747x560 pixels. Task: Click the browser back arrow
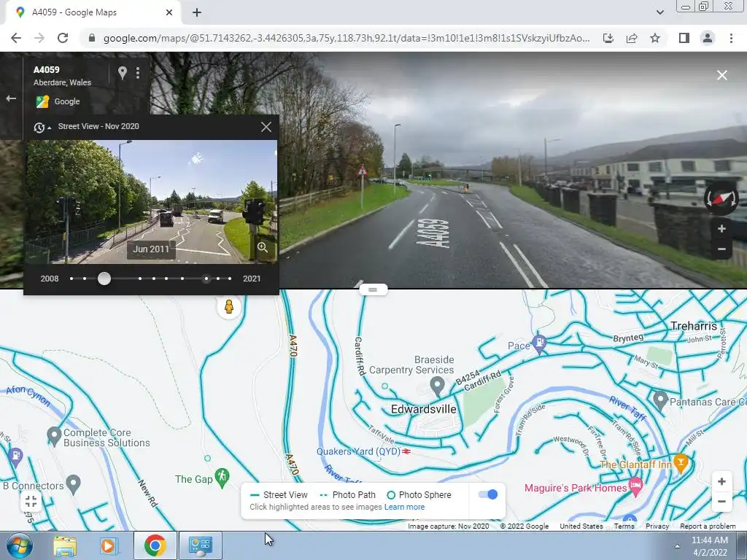(16, 38)
